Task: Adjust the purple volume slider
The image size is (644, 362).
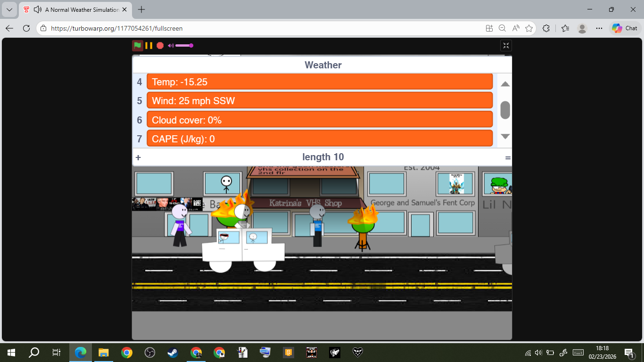Action: [184, 46]
